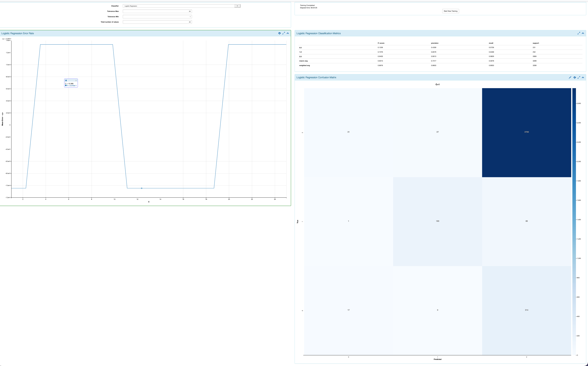Collapse the Logistic Regression Error Rate panel
The width and height of the screenshot is (588, 366).
(288, 33)
